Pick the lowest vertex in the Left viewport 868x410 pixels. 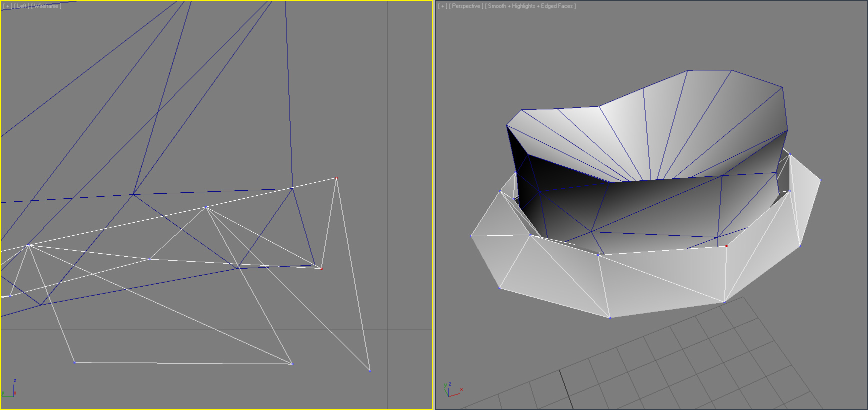tap(369, 371)
